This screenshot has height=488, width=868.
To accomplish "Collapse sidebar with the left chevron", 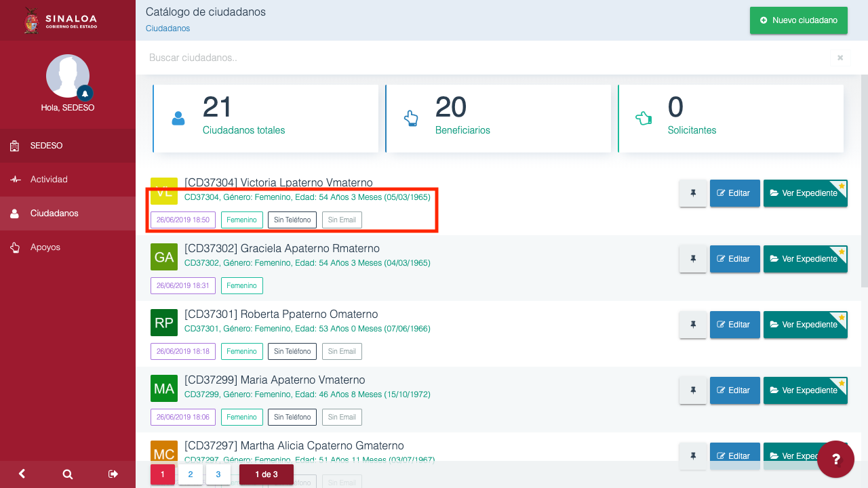I will [22, 474].
